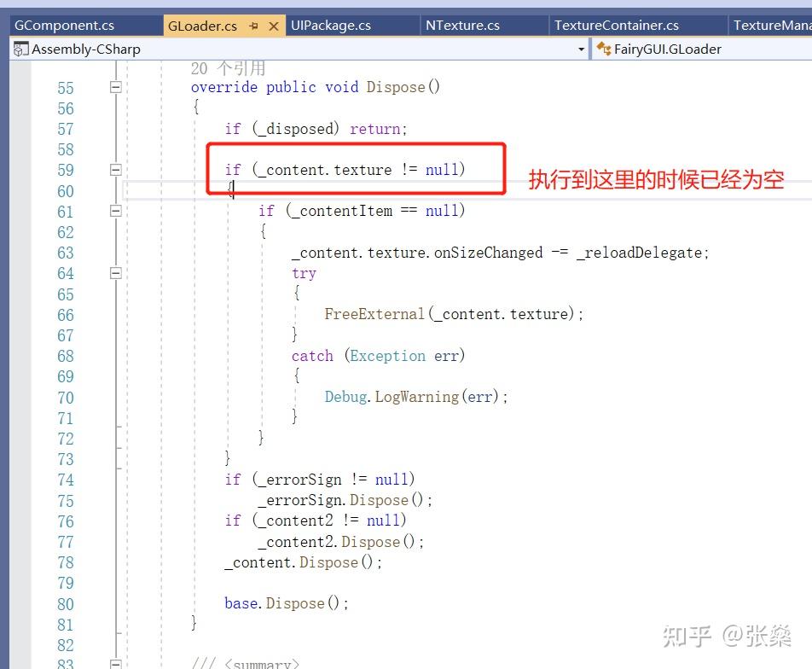
Task: Click '_content.Dispose()' on line 78
Action: tap(299, 562)
